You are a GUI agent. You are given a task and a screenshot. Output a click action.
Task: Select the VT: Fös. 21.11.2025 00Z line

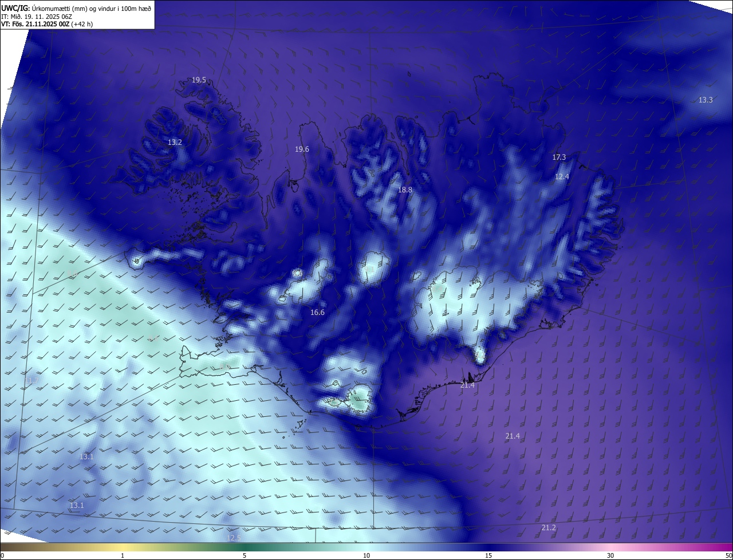(47, 24)
